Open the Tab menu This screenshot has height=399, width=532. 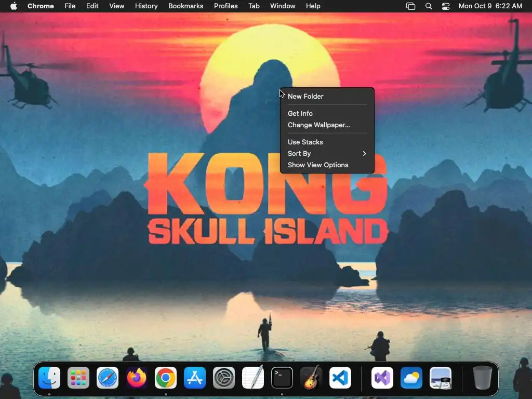click(254, 6)
